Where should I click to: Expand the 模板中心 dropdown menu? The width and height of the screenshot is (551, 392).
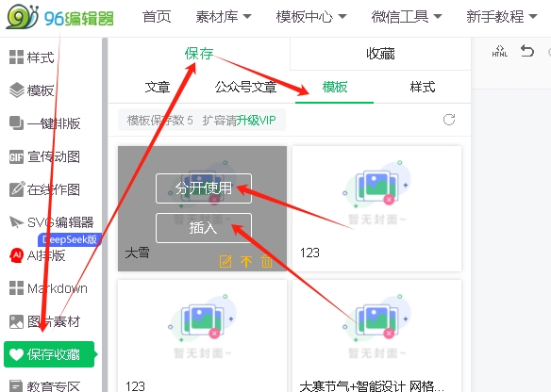pyautogui.click(x=311, y=17)
